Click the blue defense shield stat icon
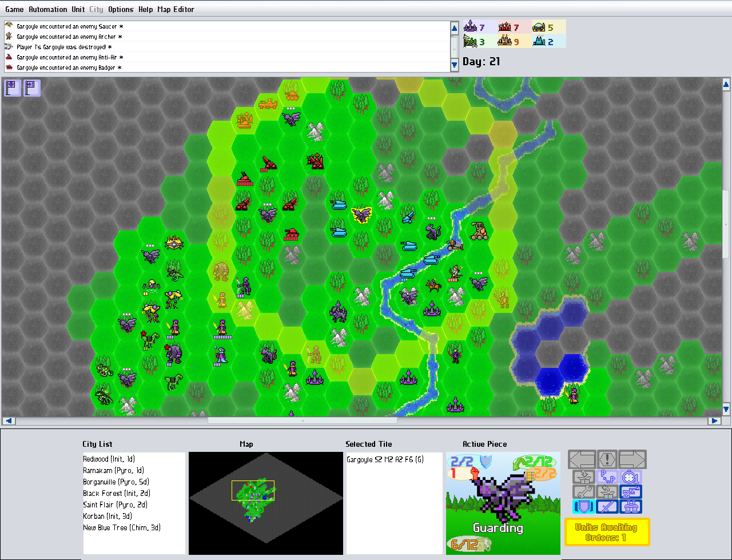 485,462
